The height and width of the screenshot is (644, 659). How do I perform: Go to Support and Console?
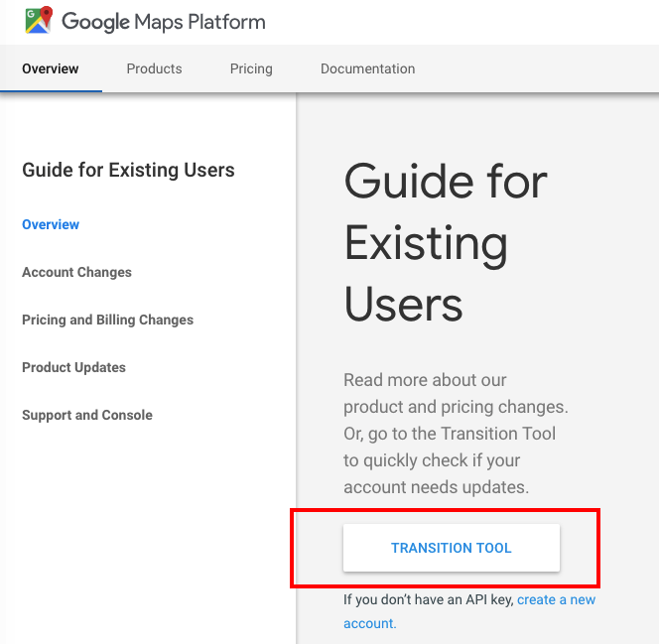tap(87, 415)
